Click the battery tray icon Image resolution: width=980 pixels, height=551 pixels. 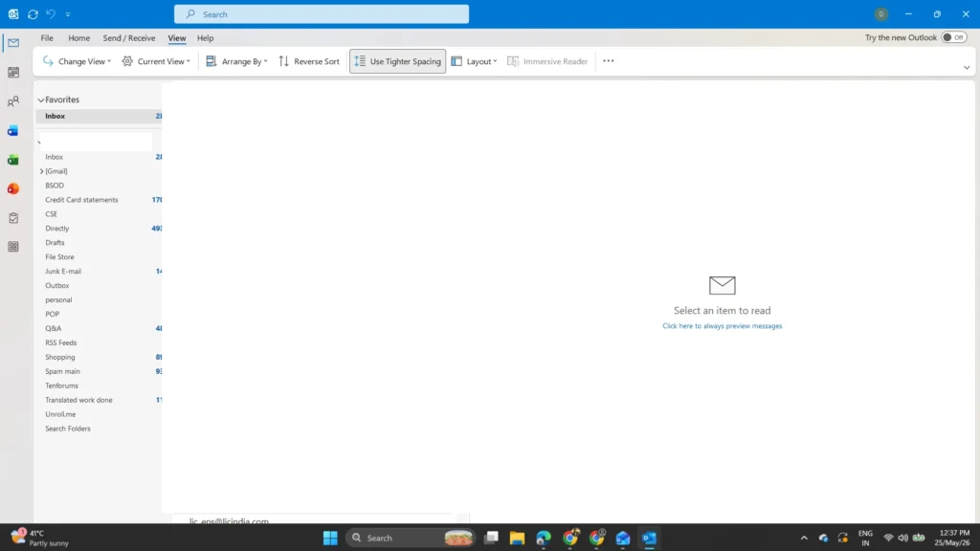coord(919,538)
